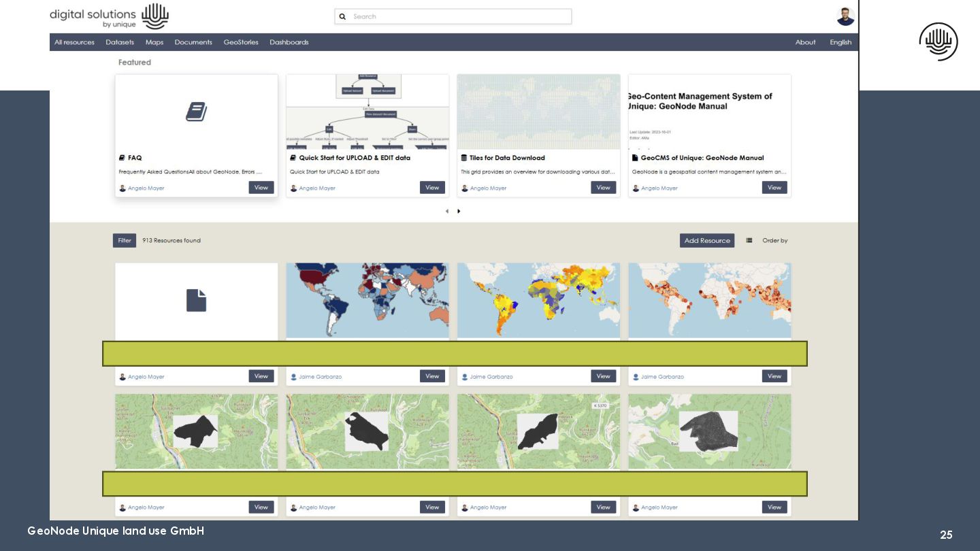Click View under the orange dotted world map
The height and width of the screenshot is (551, 980).
point(774,376)
